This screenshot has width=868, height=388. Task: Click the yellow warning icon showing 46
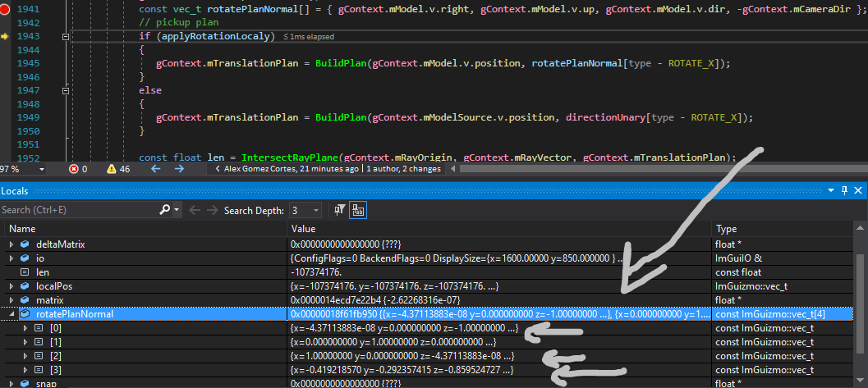click(x=111, y=169)
